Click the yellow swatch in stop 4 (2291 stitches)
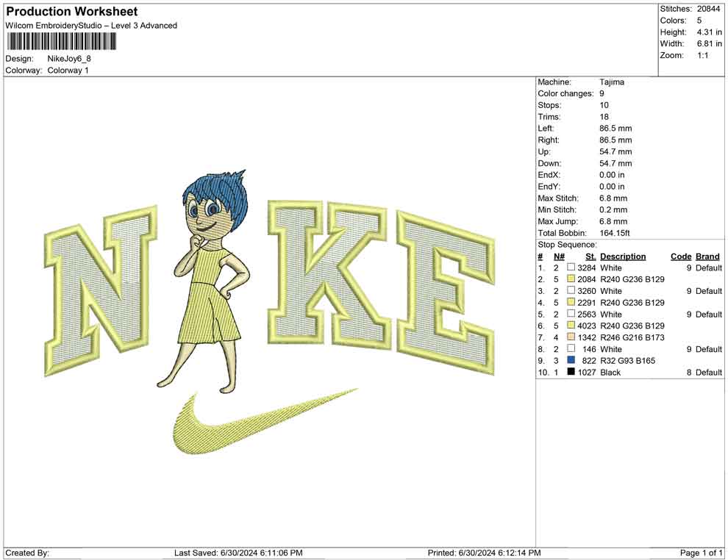The height and width of the screenshot is (560, 728). pos(571,302)
